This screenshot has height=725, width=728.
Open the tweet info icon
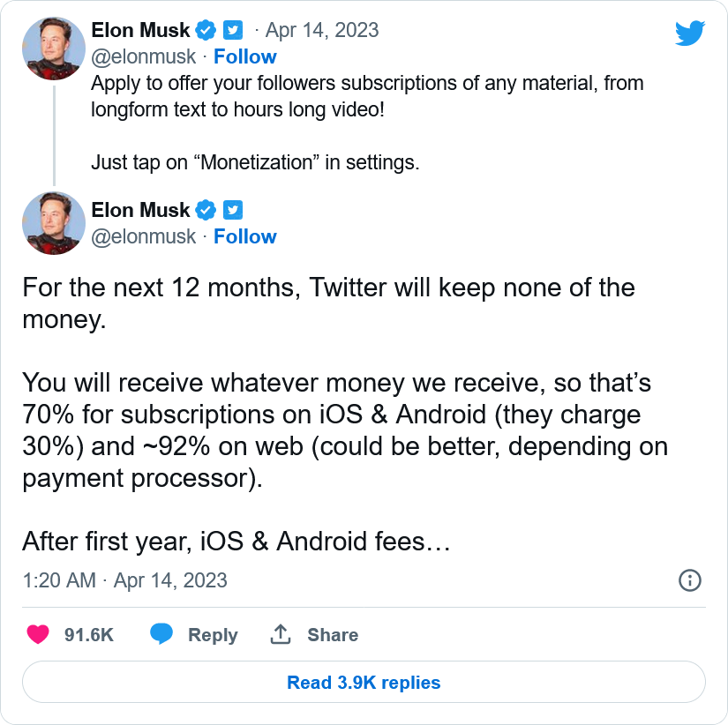coord(689,579)
